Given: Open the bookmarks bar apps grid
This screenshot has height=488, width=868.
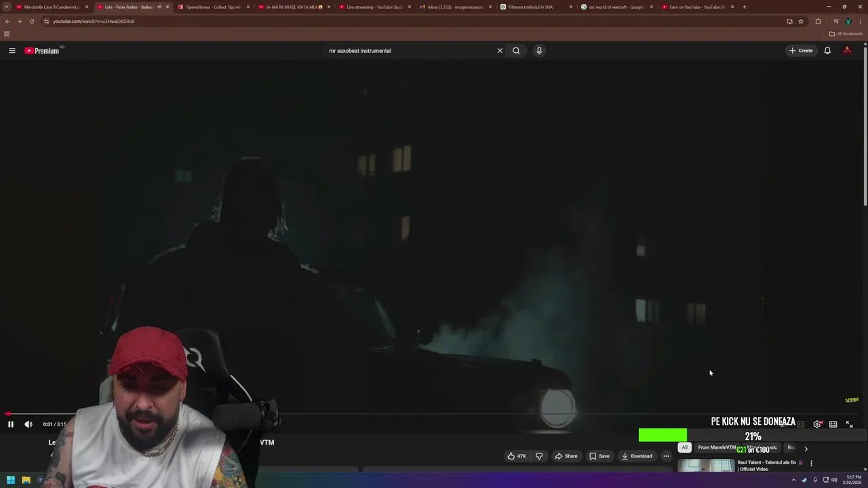Looking at the screenshot, I should [7, 34].
